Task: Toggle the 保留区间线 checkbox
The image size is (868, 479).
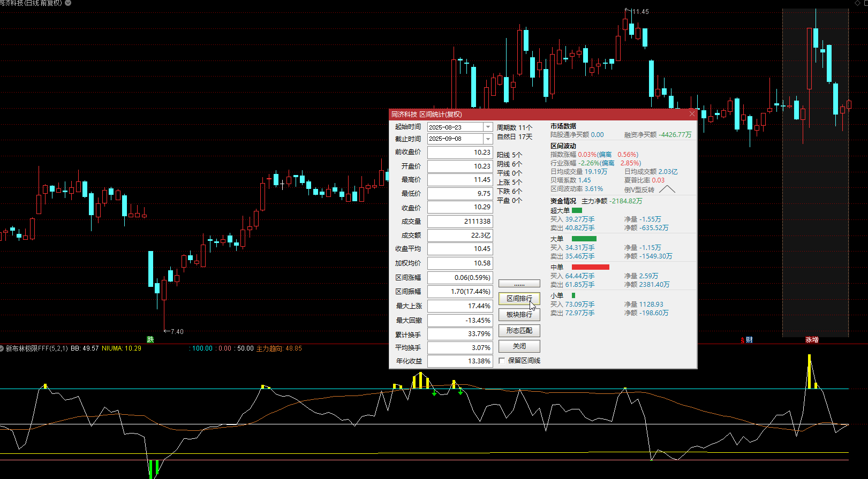Action: [x=502, y=361]
